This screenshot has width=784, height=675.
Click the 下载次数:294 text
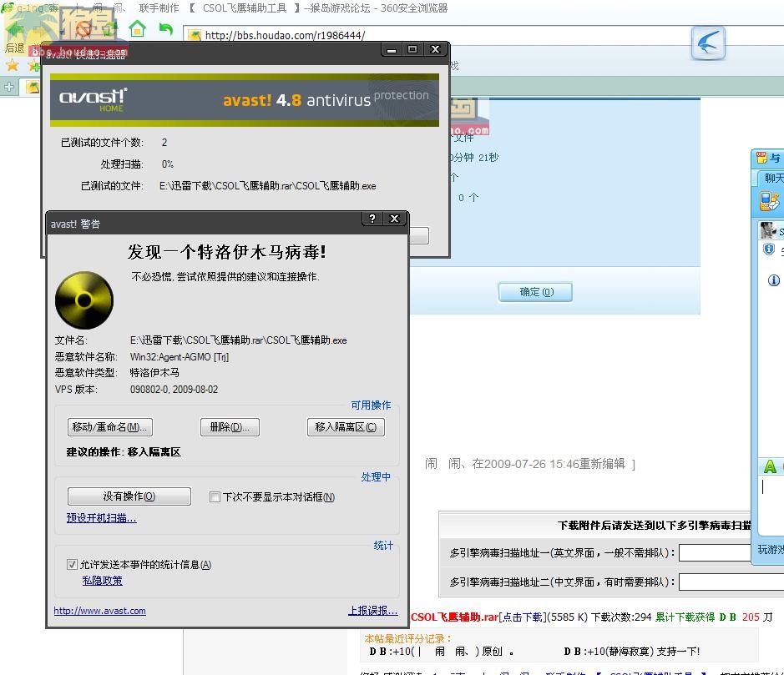(621, 617)
